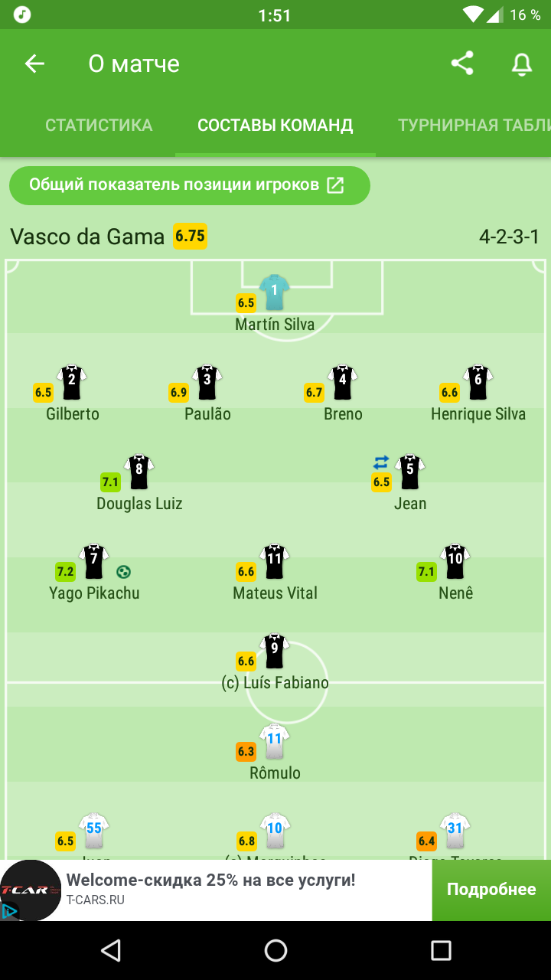Switch to Статистика tab
This screenshot has width=551, height=980.
tap(99, 126)
